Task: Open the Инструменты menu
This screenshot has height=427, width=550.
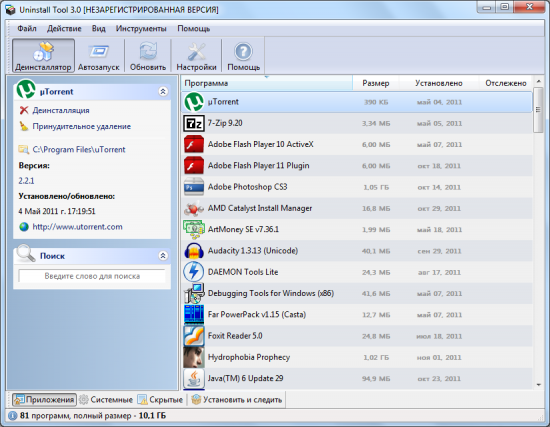Action: [141, 28]
